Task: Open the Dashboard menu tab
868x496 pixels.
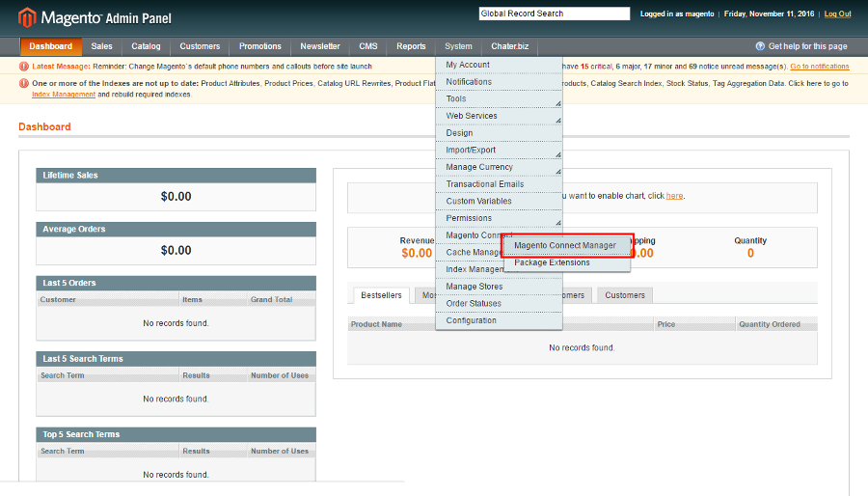Action: [50, 46]
